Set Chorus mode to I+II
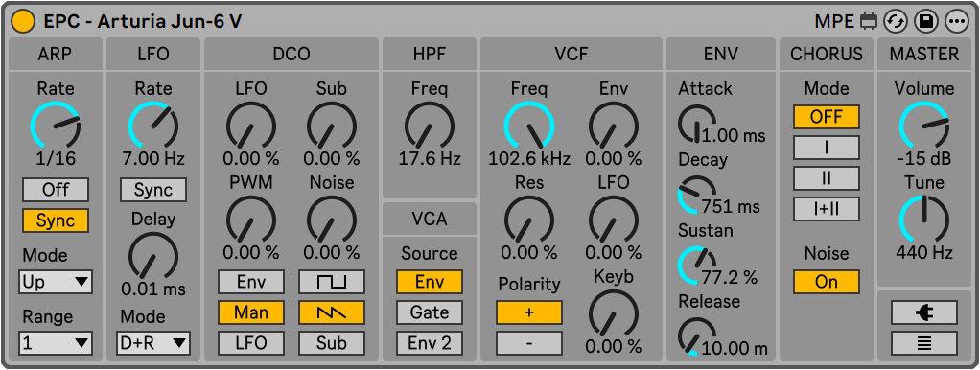980x370 pixels. click(x=827, y=209)
